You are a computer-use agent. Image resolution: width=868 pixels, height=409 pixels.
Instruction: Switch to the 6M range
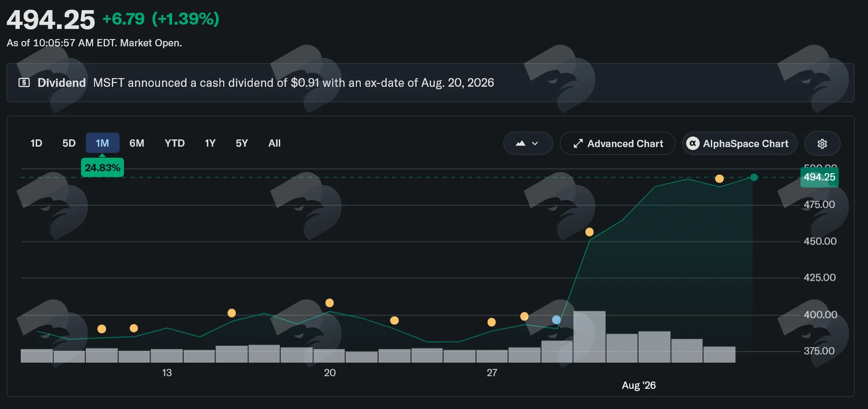137,143
